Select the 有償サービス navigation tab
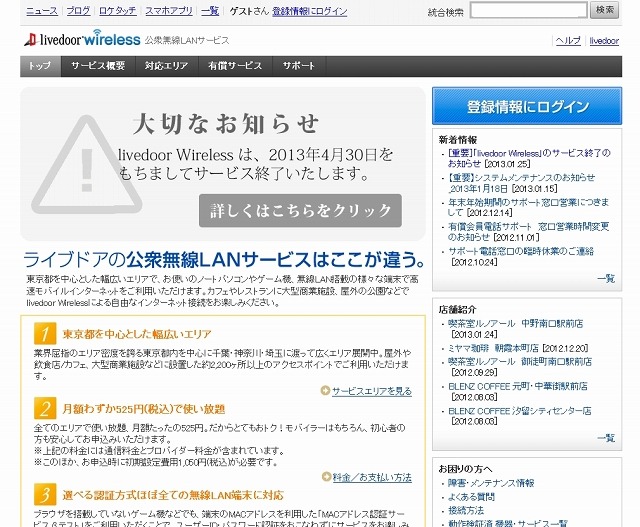Image resolution: width=640 pixels, height=527 pixels. point(235,66)
